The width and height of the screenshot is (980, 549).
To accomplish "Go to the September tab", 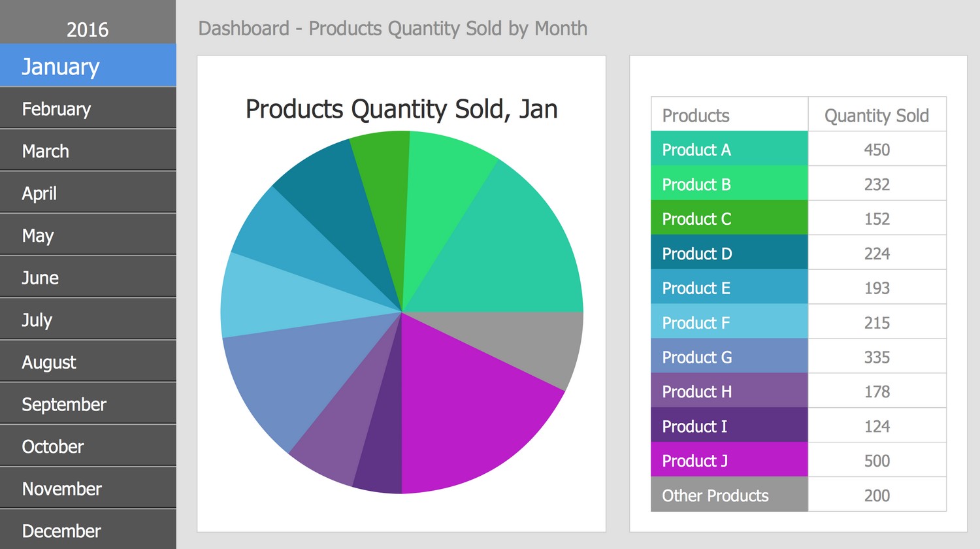I will click(88, 405).
